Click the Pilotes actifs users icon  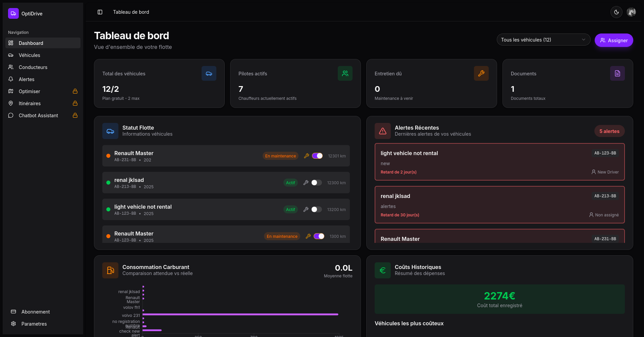(x=345, y=73)
